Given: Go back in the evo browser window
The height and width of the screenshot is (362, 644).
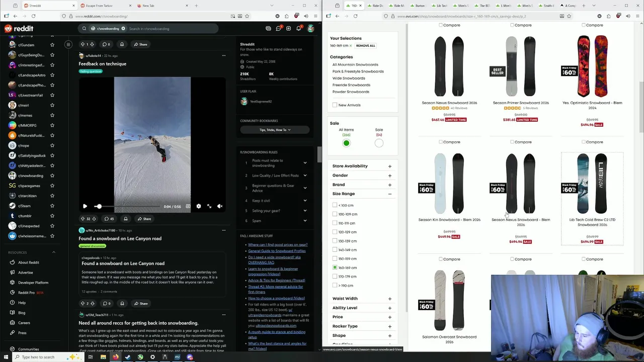Looking at the screenshot, I should point(337,16).
